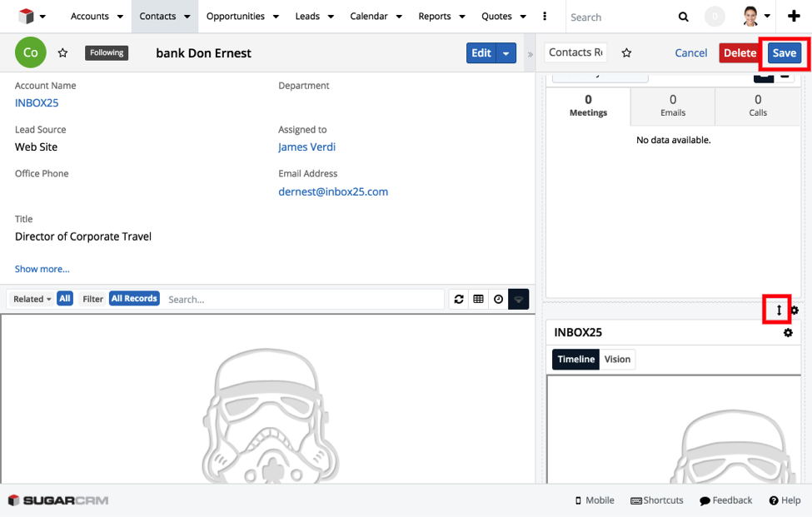
Task: Toggle the Following button
Action: click(107, 52)
